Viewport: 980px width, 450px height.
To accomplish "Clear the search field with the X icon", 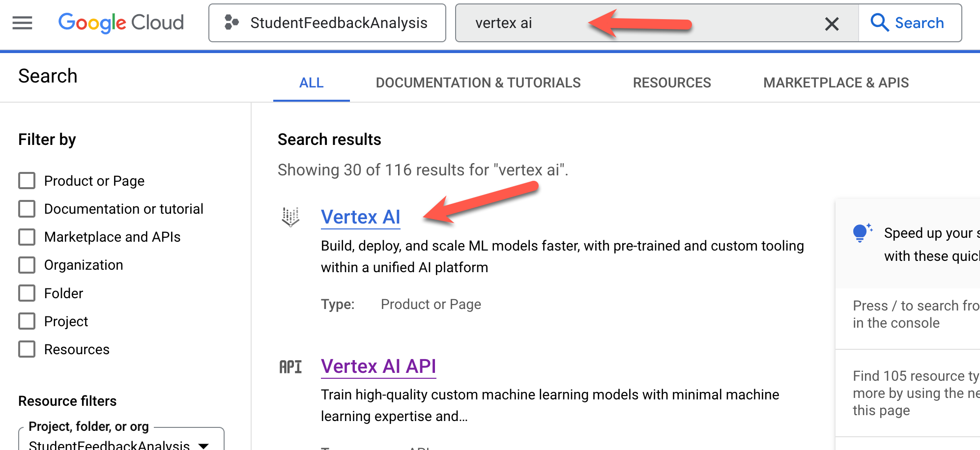I will (832, 23).
